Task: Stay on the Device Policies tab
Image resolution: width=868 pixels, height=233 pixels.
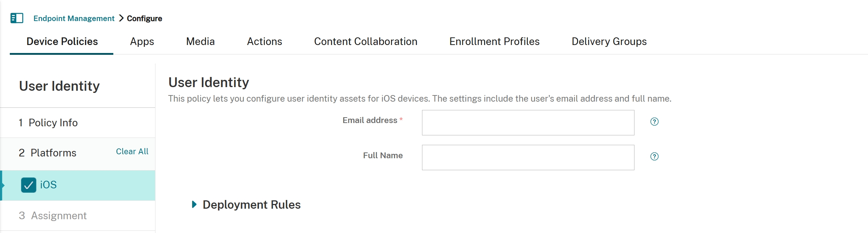Action: tap(62, 42)
